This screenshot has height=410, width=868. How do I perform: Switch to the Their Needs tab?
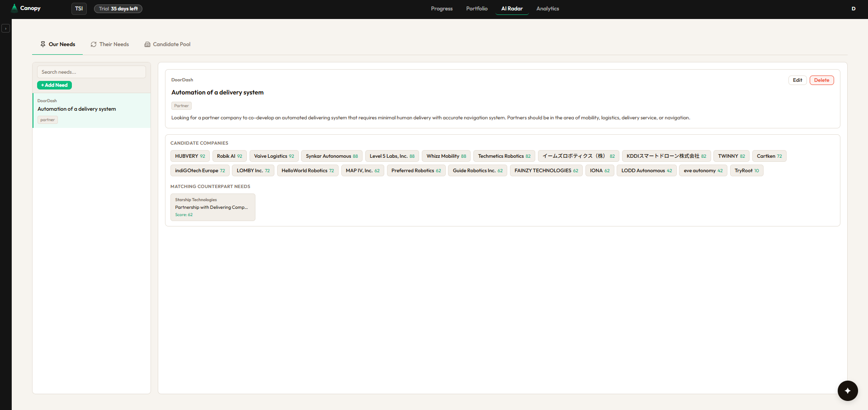pyautogui.click(x=110, y=44)
